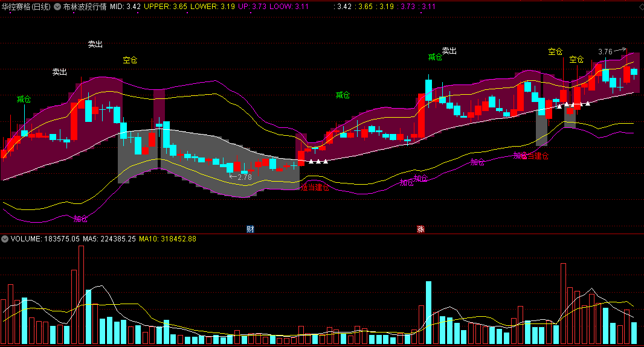Image resolution: width=644 pixels, height=347 pixels.
Task: Click the 空仓 label closest to 3.76
Action: [x=576, y=60]
